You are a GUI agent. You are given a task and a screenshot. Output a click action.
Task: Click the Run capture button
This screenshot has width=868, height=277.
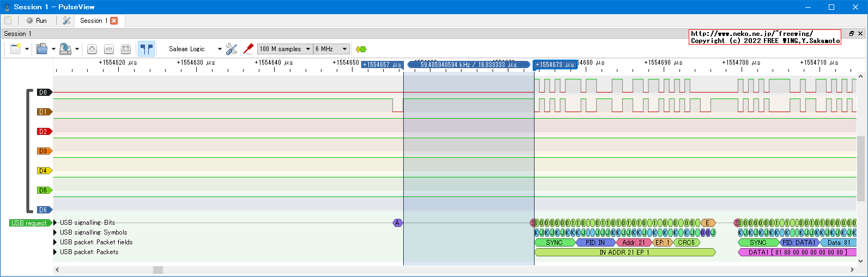click(37, 21)
